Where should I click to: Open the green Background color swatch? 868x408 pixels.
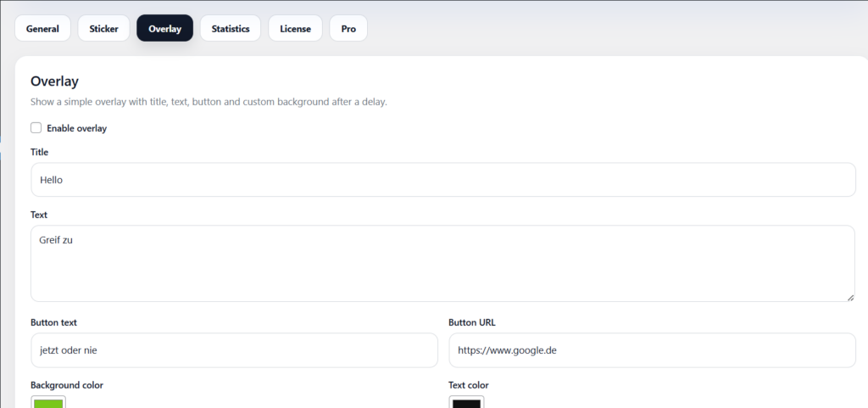click(x=48, y=402)
